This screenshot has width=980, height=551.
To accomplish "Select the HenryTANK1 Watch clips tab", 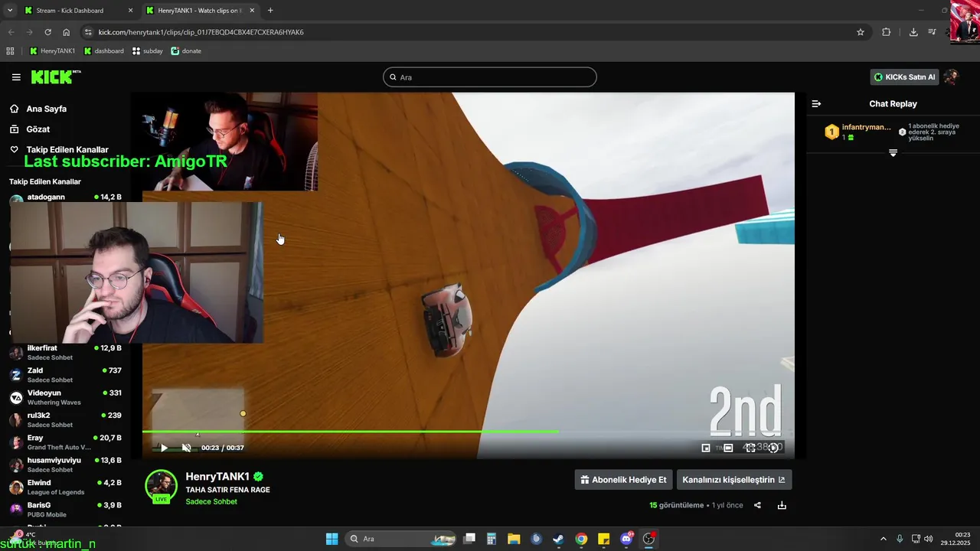I will (199, 11).
